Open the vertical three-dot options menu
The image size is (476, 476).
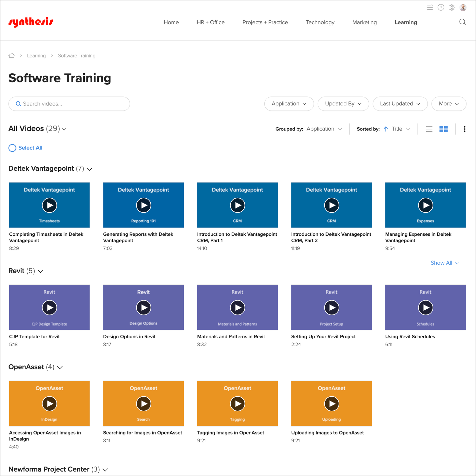pos(465,129)
